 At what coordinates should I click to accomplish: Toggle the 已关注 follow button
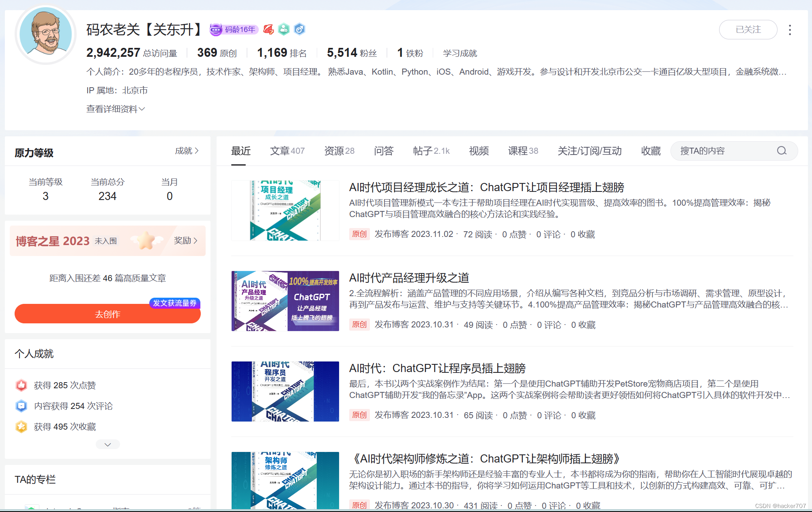(x=748, y=30)
